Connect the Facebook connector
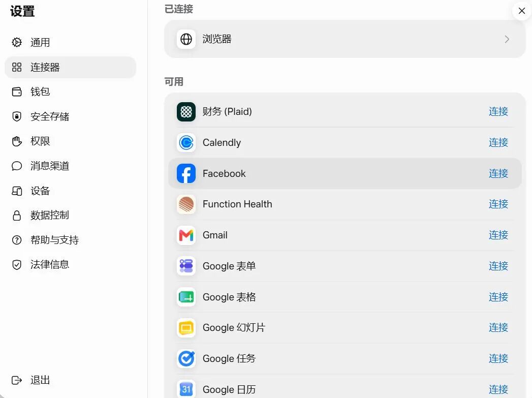Viewport: 532px width, 398px height. pos(498,173)
